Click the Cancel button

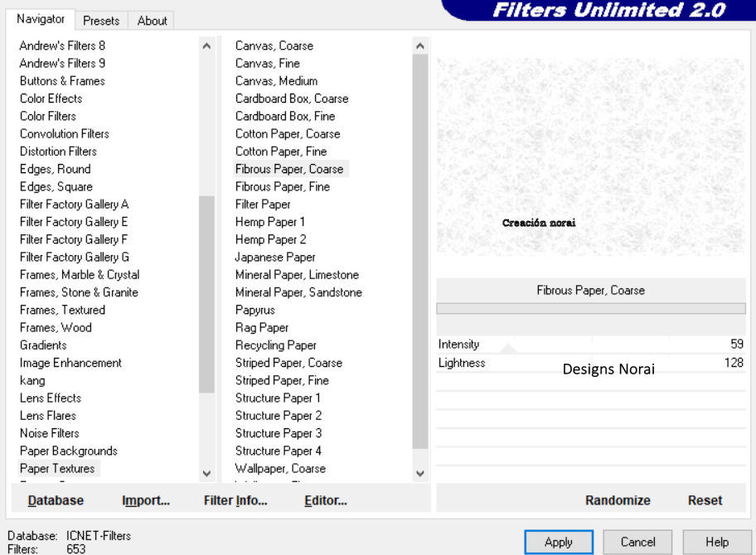pos(637,542)
